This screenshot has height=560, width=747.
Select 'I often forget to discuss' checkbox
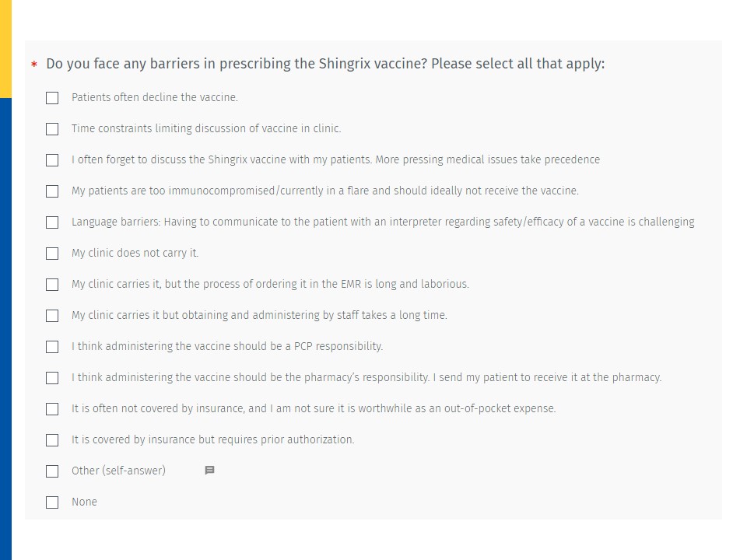[52, 160]
